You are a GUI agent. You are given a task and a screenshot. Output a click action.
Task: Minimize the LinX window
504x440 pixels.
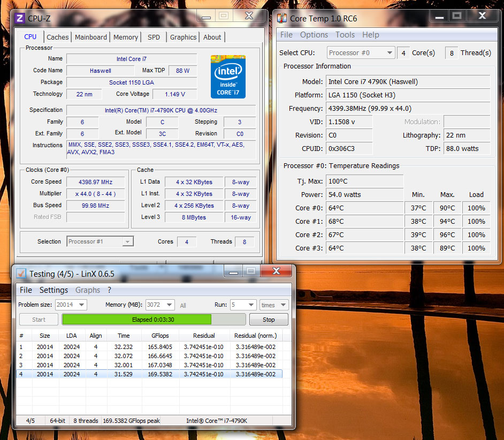click(x=233, y=271)
